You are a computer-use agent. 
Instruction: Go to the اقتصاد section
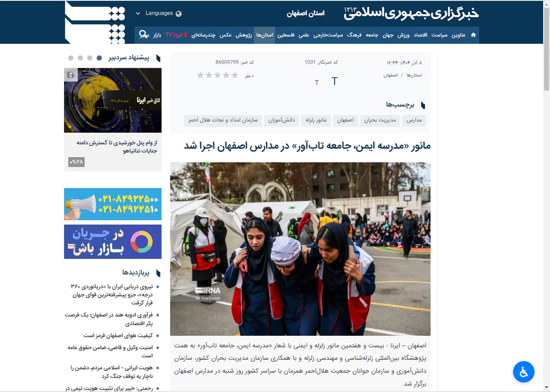click(x=420, y=35)
